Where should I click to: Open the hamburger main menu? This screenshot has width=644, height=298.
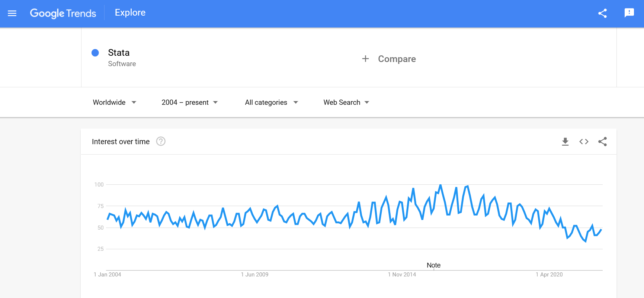(x=12, y=13)
